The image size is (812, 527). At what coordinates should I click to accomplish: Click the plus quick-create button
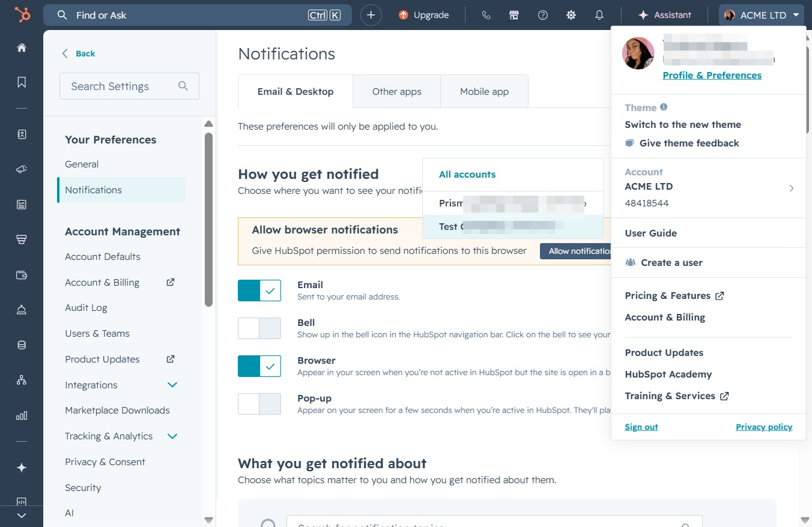[x=371, y=15]
